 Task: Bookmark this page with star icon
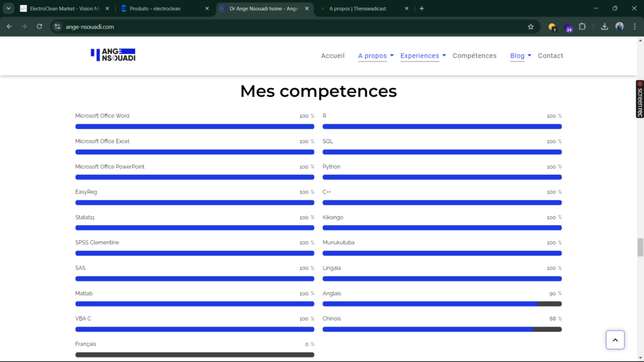(531, 26)
